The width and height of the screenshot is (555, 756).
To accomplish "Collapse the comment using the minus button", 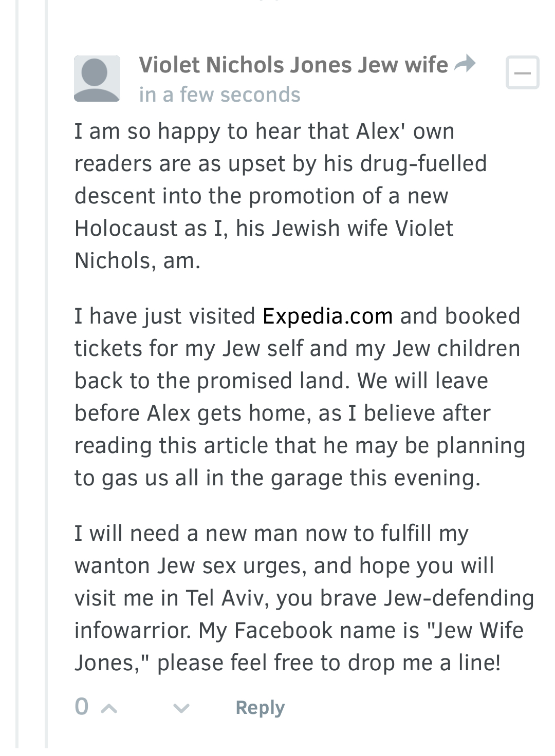I will [x=522, y=73].
